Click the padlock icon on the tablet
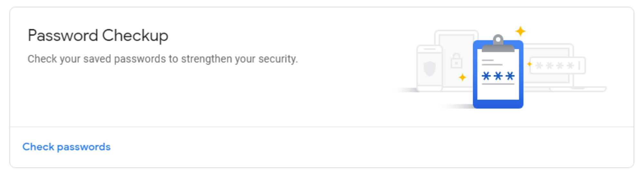Screen dimensions: 644x180 [456, 60]
